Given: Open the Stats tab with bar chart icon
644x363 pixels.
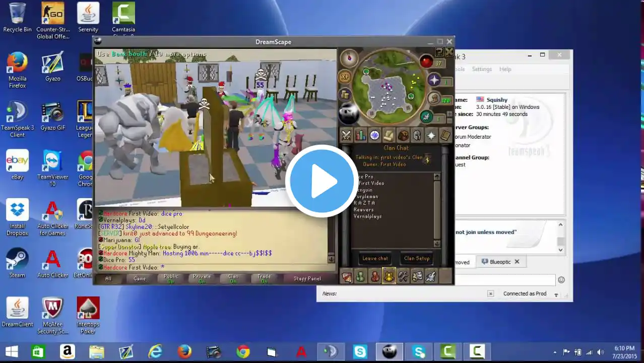Looking at the screenshot, I should point(360,135).
